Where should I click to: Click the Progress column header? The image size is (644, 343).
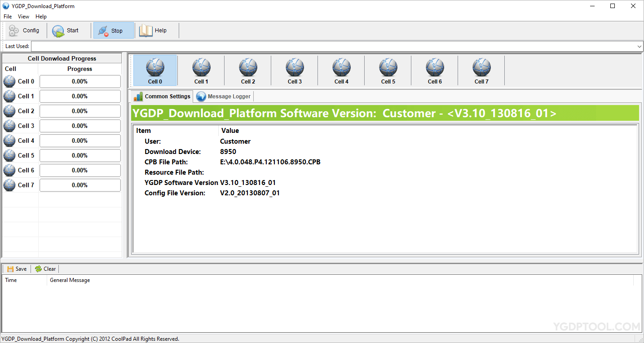[x=80, y=69]
